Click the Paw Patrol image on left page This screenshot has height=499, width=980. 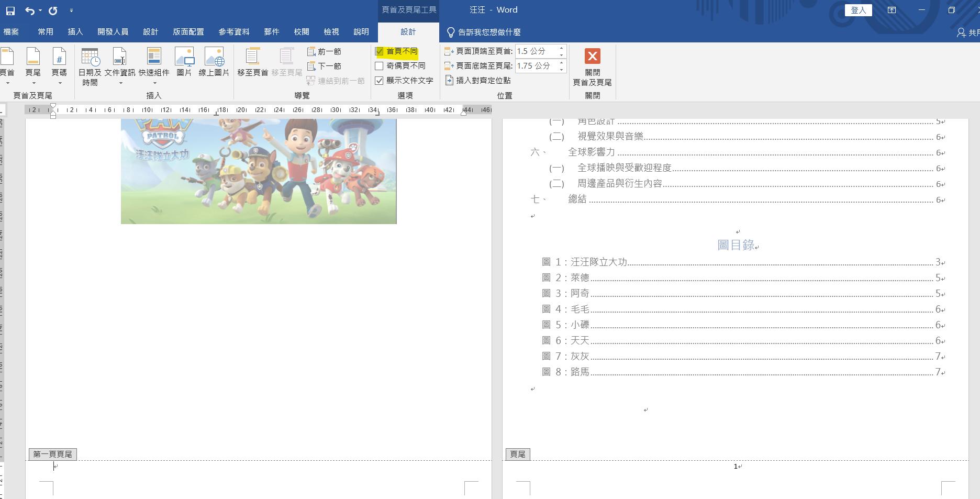coord(259,171)
